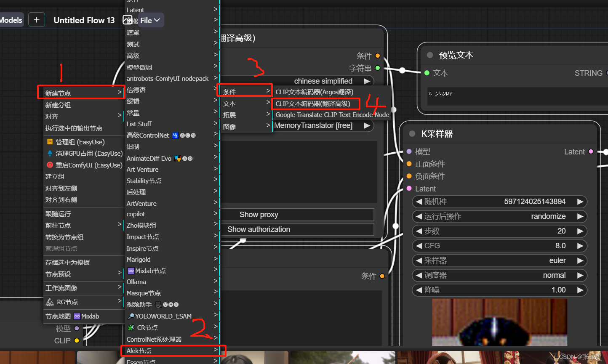Open the 信德语 category

pyautogui.click(x=172, y=90)
